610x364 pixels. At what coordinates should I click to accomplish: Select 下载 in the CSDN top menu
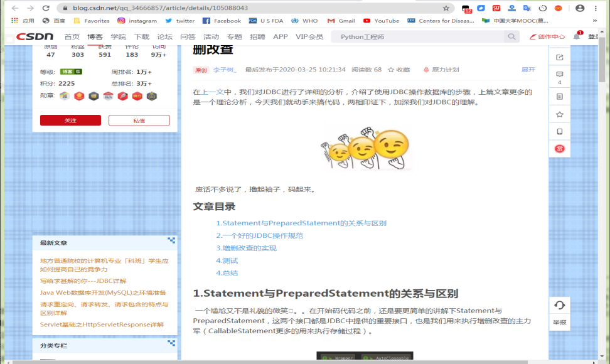click(x=142, y=37)
